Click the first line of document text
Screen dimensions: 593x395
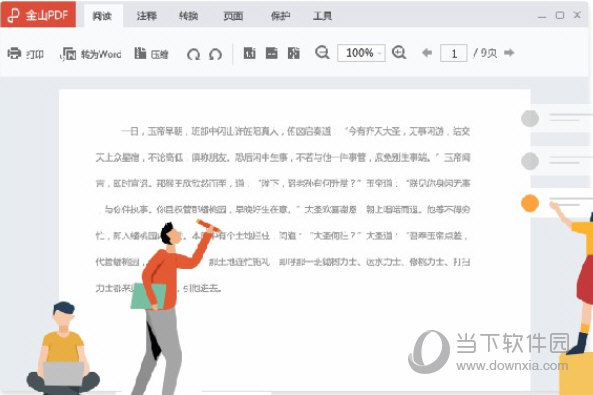(x=296, y=131)
